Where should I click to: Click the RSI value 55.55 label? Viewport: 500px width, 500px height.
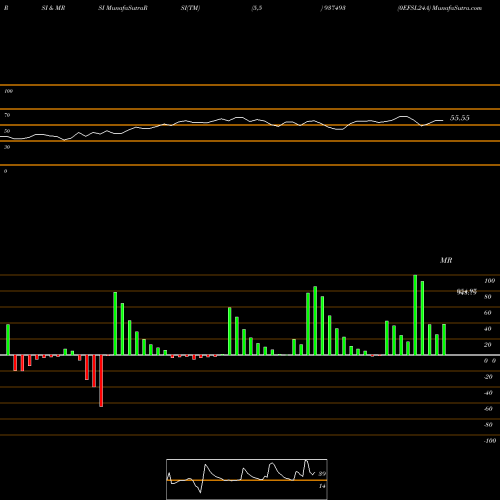click(460, 118)
